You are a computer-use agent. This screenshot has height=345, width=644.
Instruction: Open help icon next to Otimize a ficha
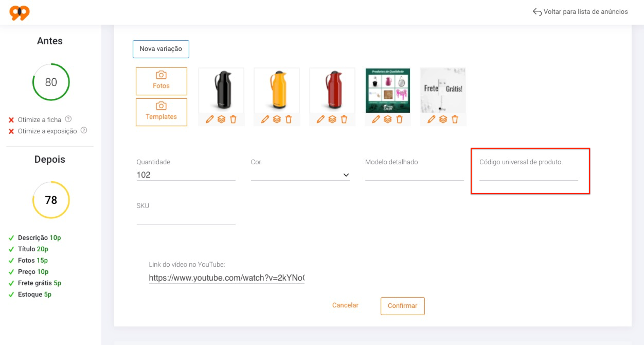click(68, 119)
